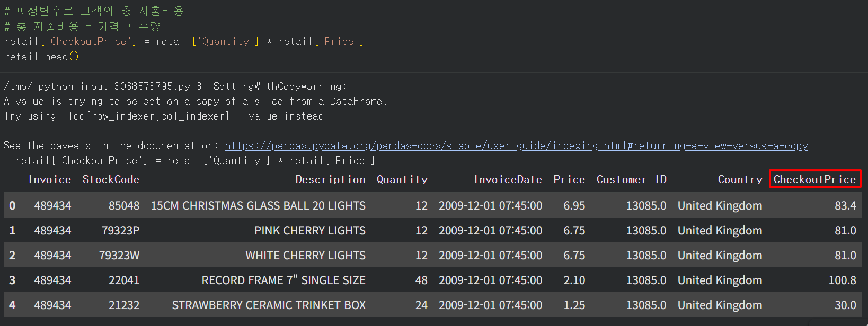Click StockCode value 85048
The image size is (868, 326).
tap(124, 205)
